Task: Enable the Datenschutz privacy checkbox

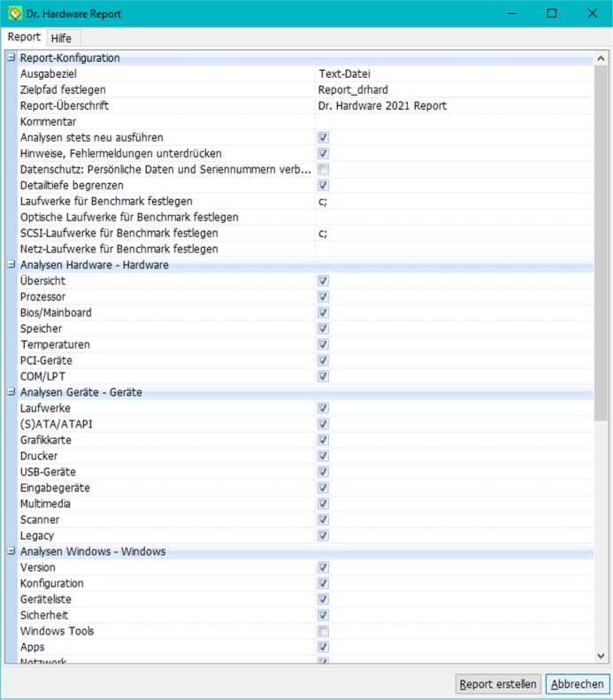Action: [324, 170]
